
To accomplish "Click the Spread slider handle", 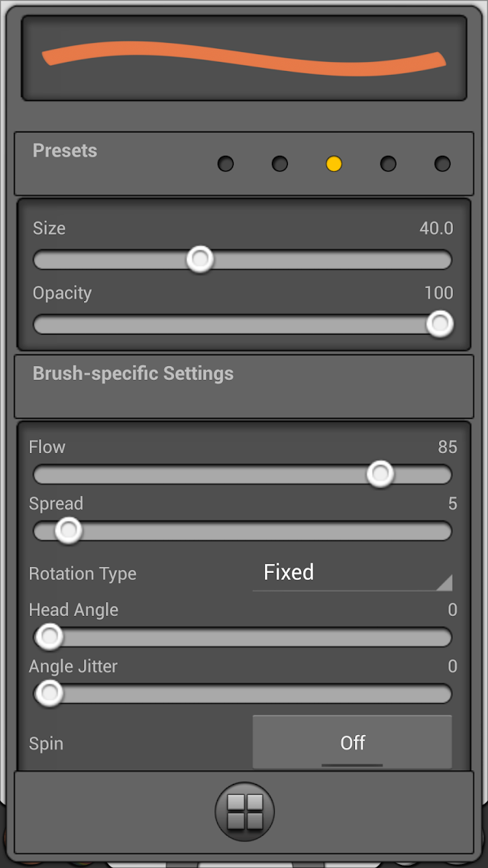I will [x=69, y=530].
